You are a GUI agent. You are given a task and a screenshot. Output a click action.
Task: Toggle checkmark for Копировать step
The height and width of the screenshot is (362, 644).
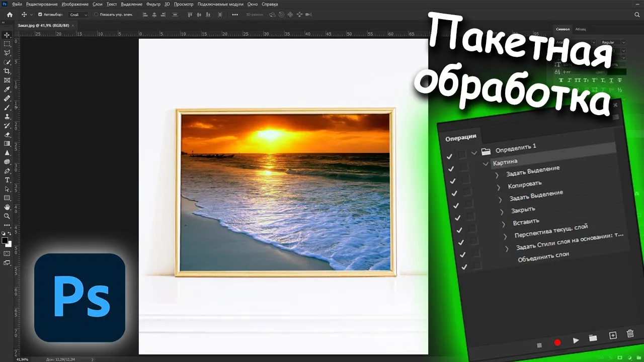coord(455,193)
